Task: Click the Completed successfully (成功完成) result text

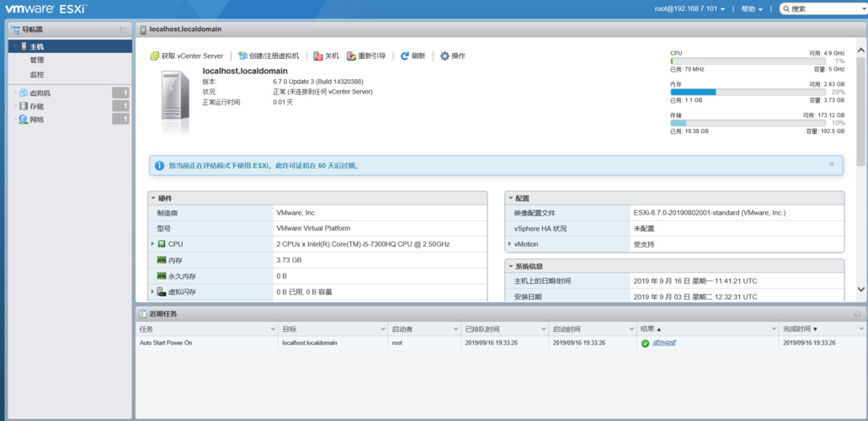Action: (663, 343)
